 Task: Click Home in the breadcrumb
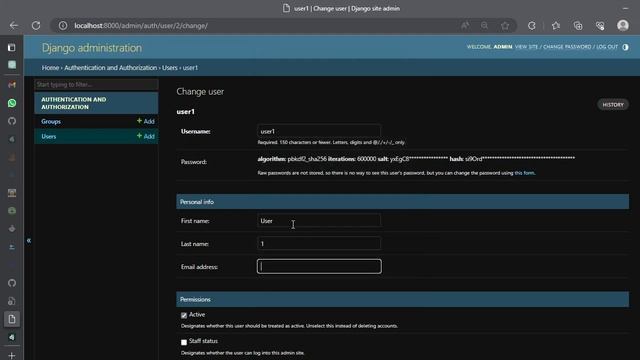50,68
